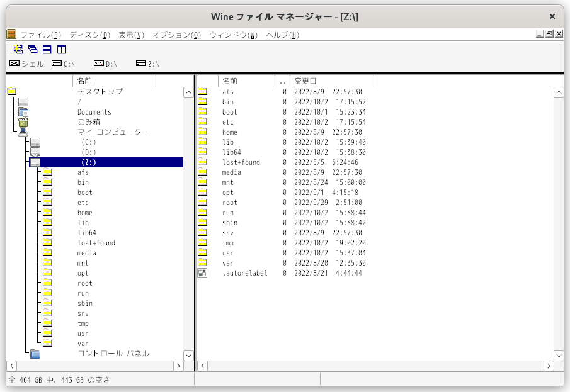The width and height of the screenshot is (570, 392).
Task: Select the (C:) drive in tree
Action: [x=89, y=142]
